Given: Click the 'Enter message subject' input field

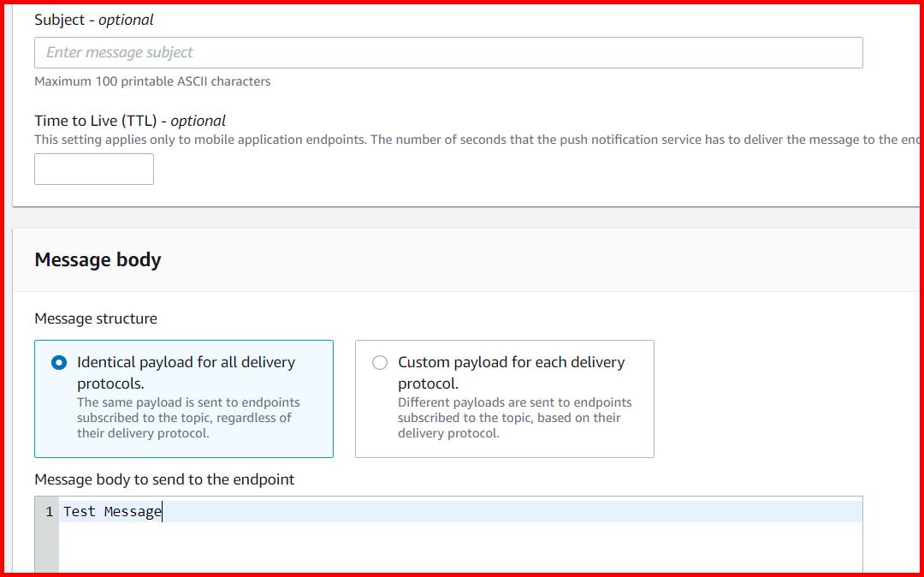Looking at the screenshot, I should (447, 52).
